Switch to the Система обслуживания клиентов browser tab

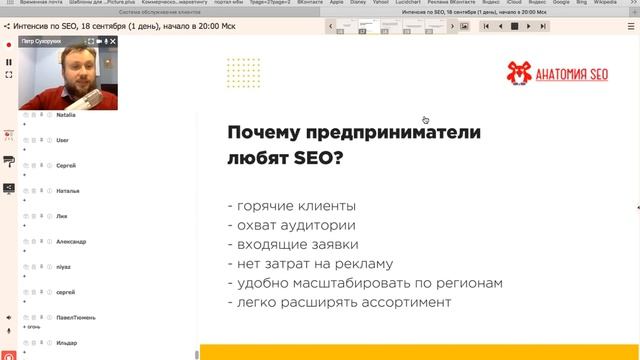coord(160,12)
